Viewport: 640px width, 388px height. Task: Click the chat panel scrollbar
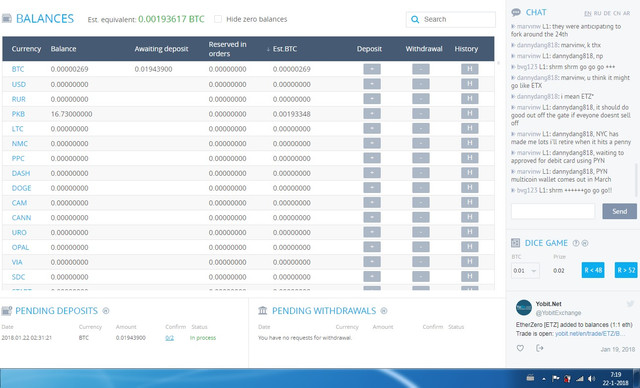[x=636, y=180]
